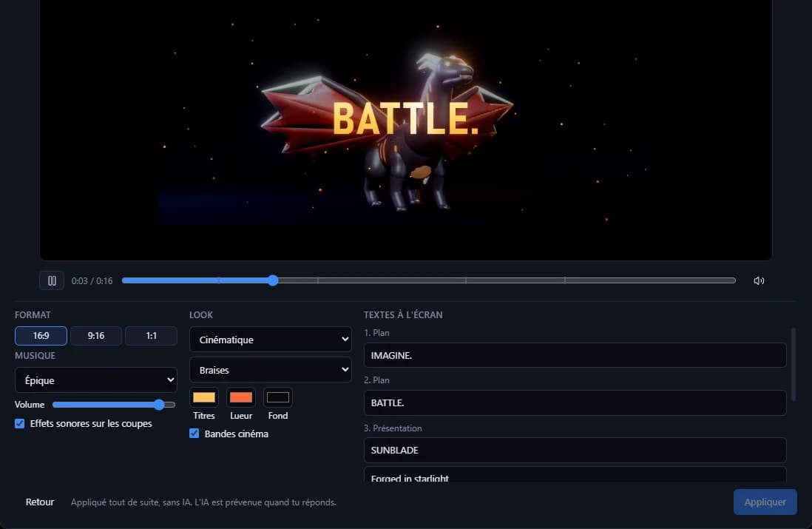Click the TEXTES À L'ÉCRAN heading

coord(403,315)
